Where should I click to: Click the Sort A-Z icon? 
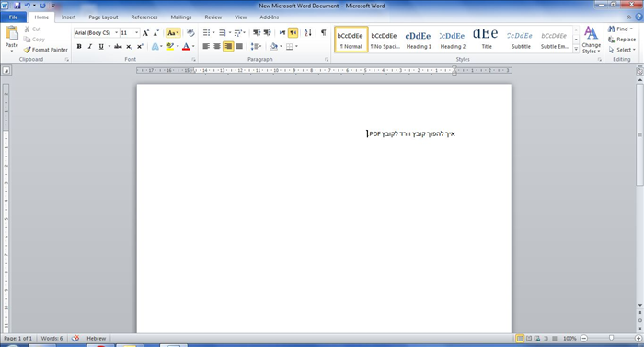point(308,32)
